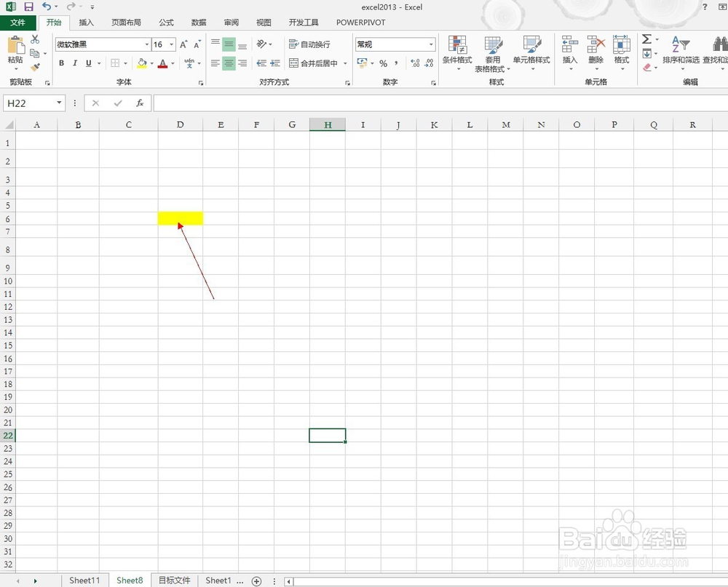Select the Format Painter brush
Image resolution: width=728 pixels, height=587 pixels.
tap(35, 67)
